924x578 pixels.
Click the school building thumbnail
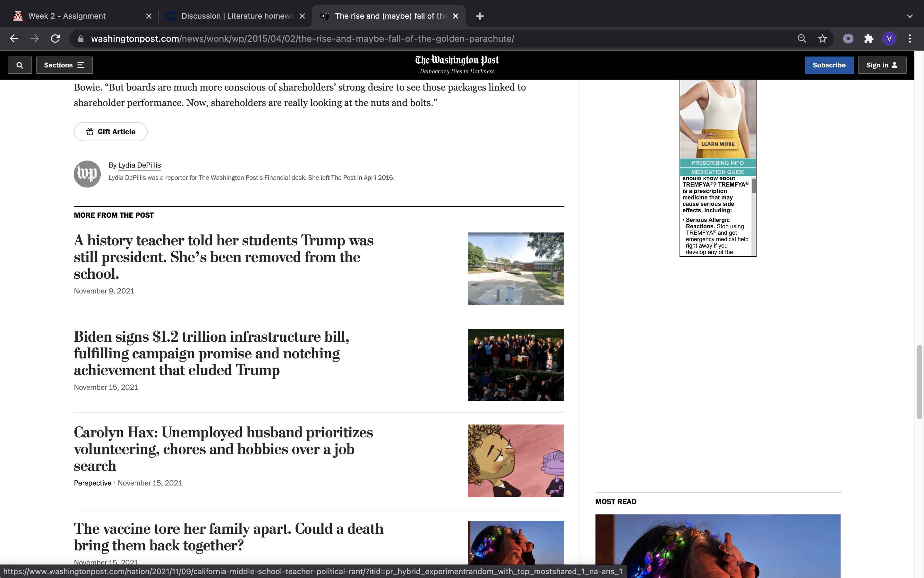pos(516,269)
